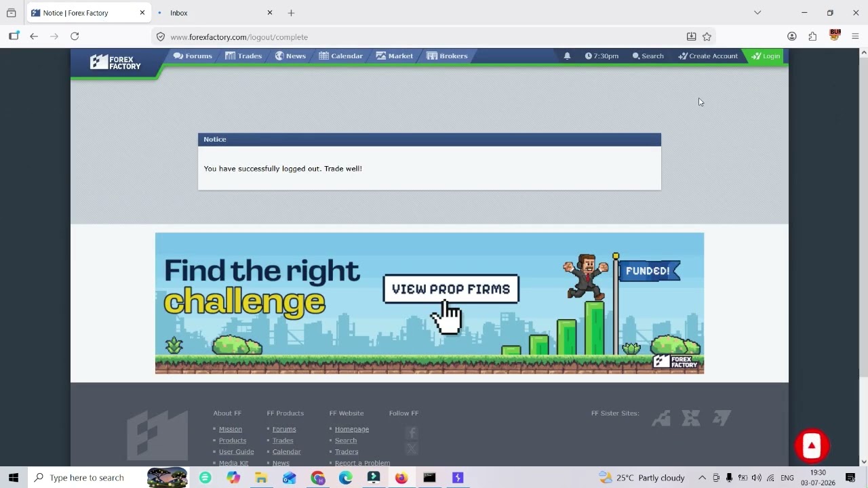Open the Market nav item
Image resolution: width=868 pixels, height=488 pixels.
395,56
